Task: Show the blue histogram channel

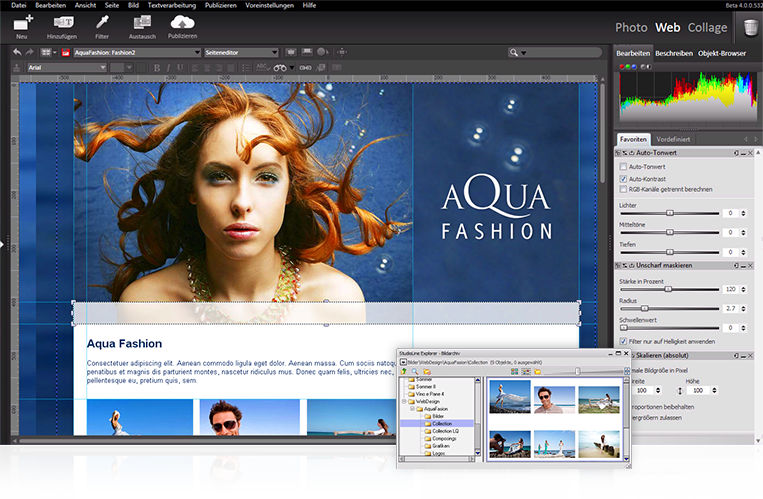Action: [x=634, y=67]
